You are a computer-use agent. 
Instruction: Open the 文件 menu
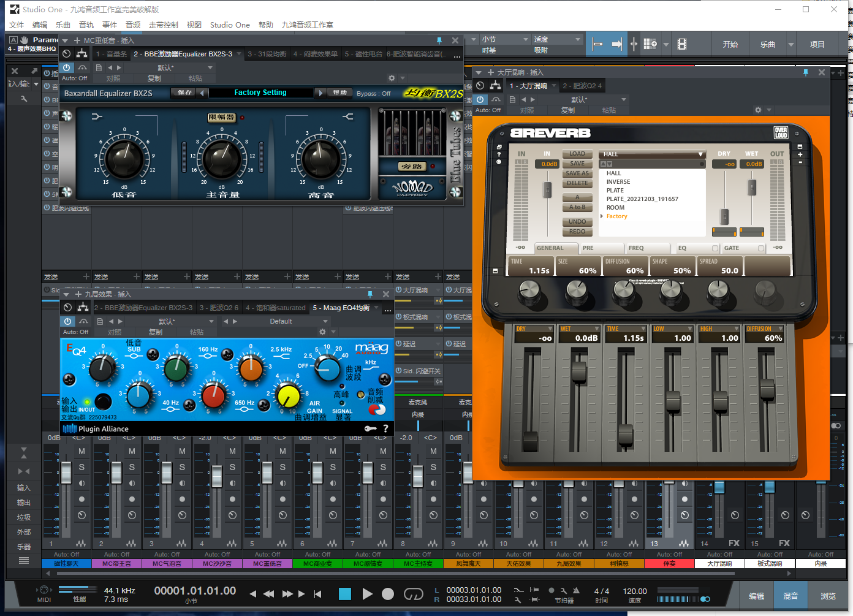(x=17, y=25)
